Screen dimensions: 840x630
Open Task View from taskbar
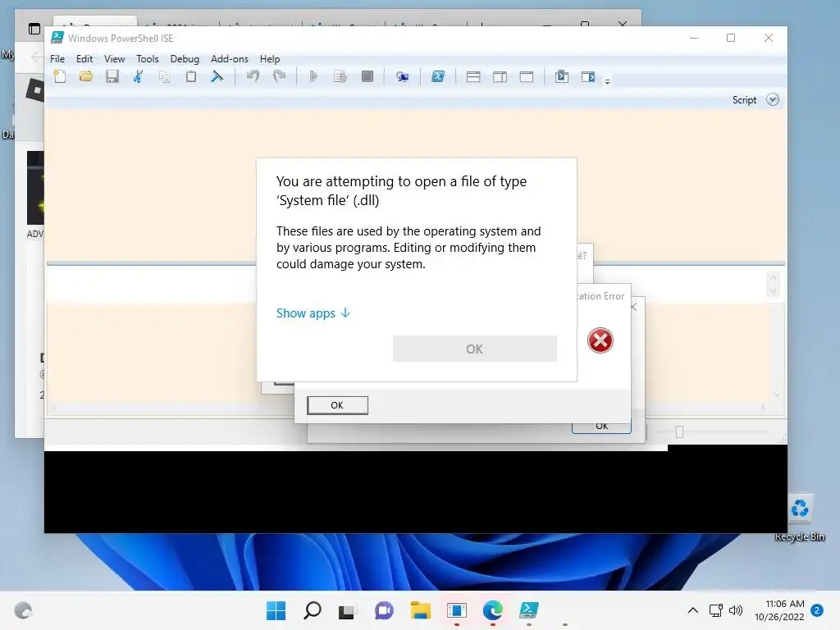click(x=347, y=611)
